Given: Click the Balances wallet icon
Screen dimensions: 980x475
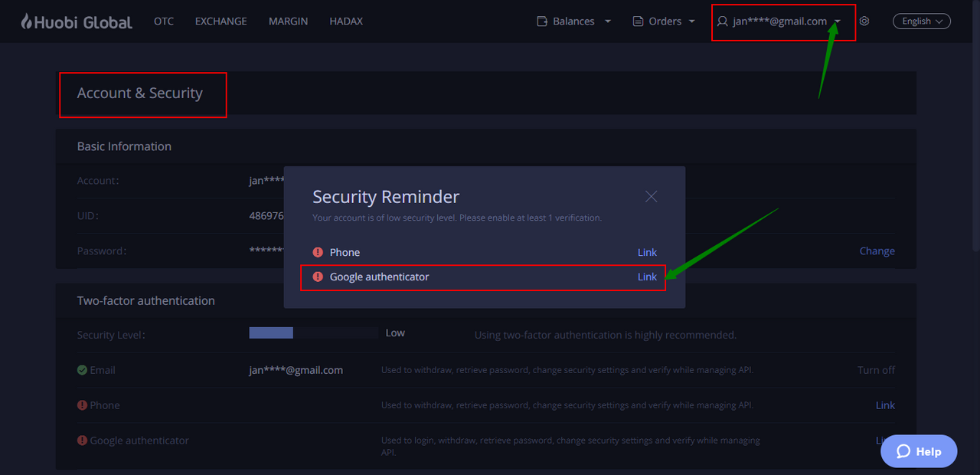Looking at the screenshot, I should pyautogui.click(x=542, y=21).
